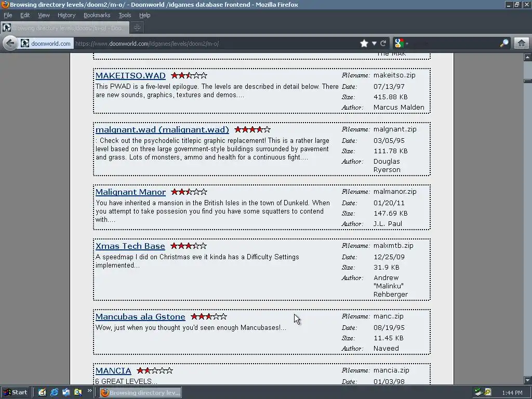Click author name J.L. Paul

point(388,223)
